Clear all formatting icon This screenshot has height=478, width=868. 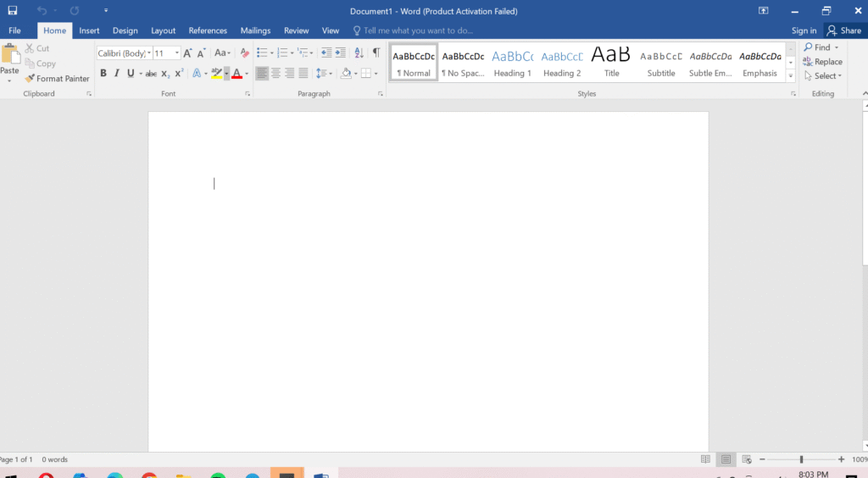[x=245, y=53]
